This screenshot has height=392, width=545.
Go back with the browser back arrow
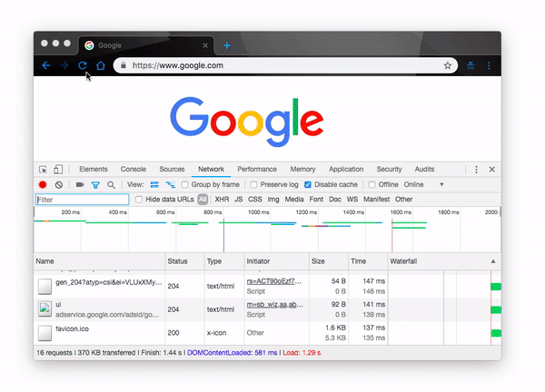[x=46, y=65]
